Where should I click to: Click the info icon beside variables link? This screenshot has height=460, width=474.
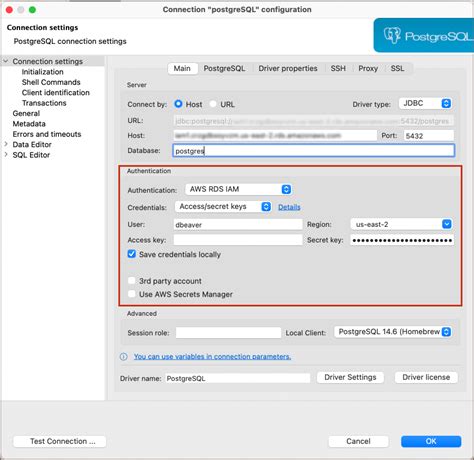point(123,357)
